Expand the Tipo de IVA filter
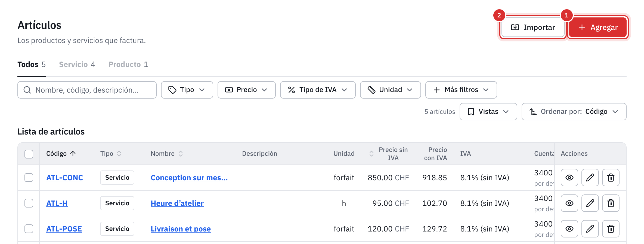 (318, 90)
